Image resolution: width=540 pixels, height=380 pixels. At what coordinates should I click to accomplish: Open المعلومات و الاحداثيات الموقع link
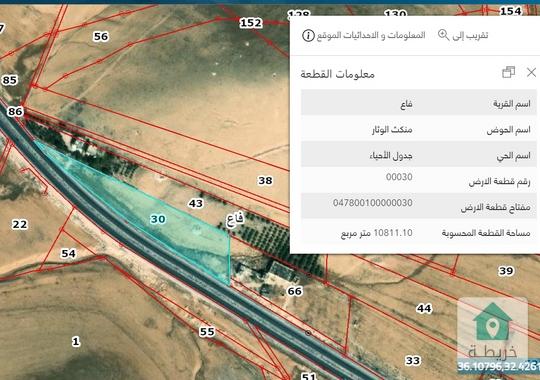(x=371, y=35)
